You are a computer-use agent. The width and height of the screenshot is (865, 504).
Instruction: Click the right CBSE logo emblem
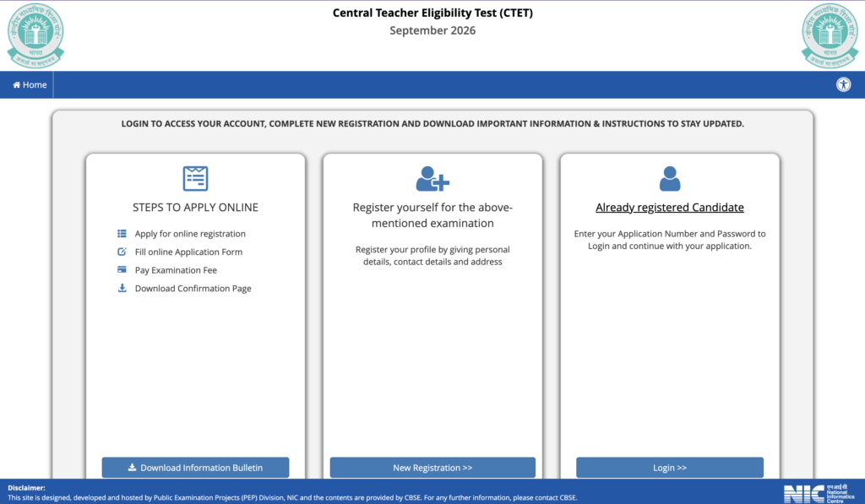coord(830,35)
